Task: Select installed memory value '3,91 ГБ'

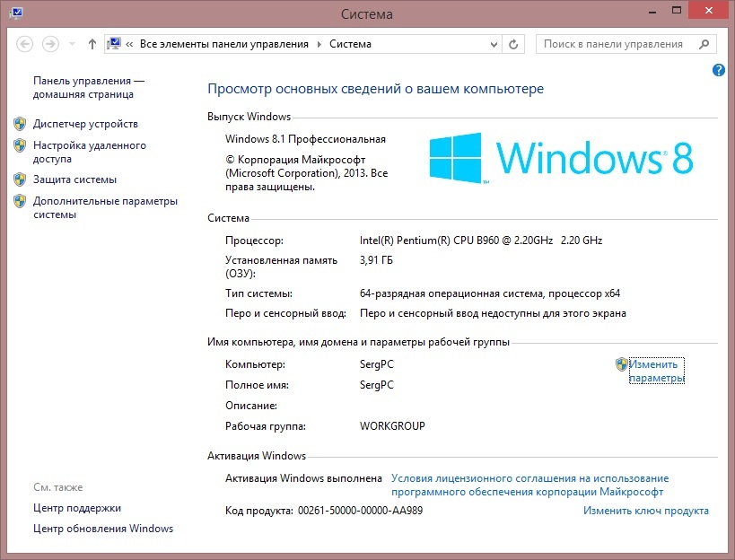Action: pos(376,260)
